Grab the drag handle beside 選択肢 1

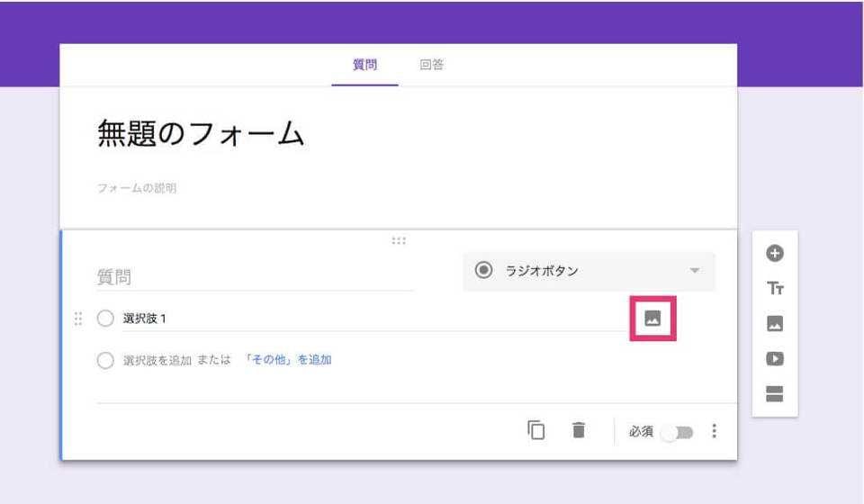coord(78,319)
